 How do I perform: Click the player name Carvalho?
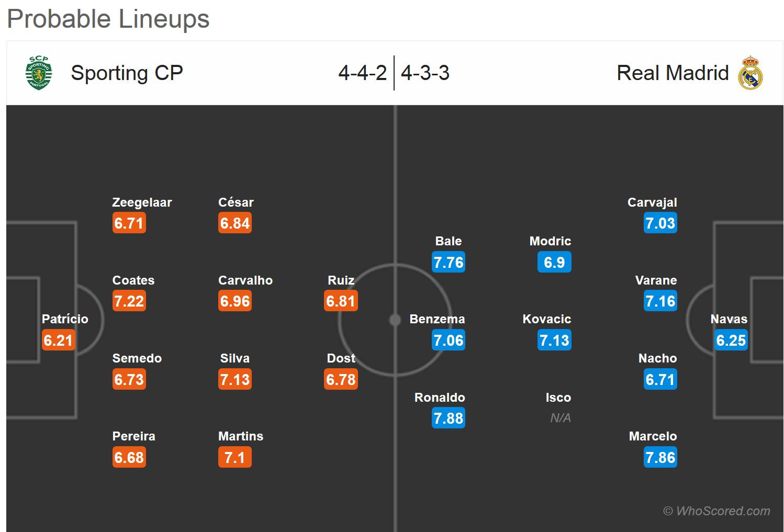tap(245, 280)
